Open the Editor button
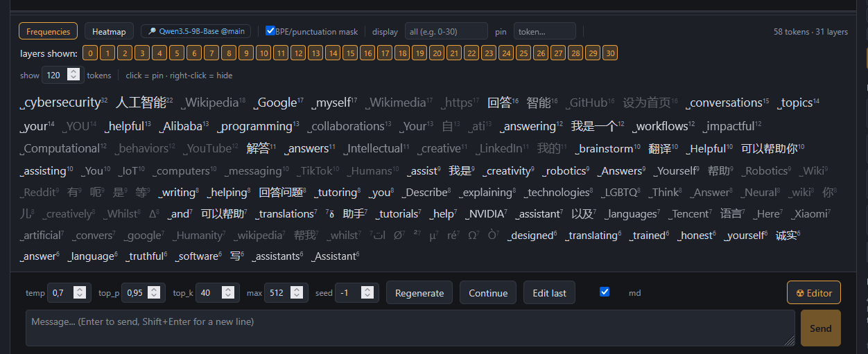 point(814,292)
